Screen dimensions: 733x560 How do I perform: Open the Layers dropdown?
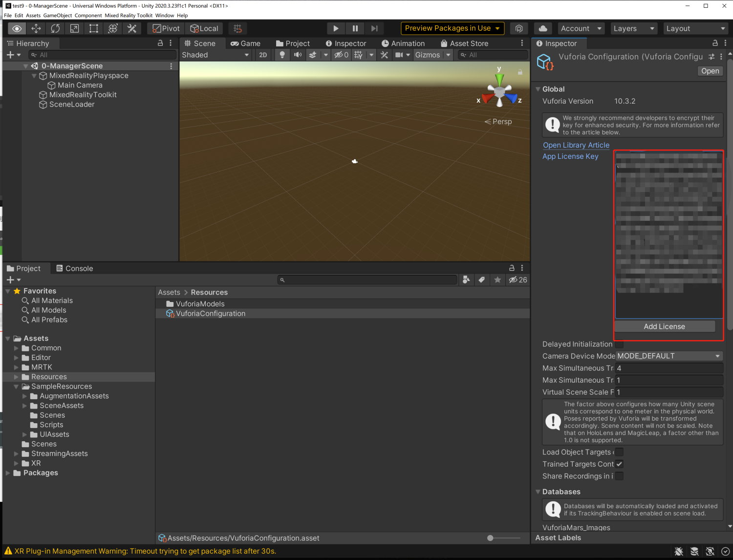tap(634, 28)
